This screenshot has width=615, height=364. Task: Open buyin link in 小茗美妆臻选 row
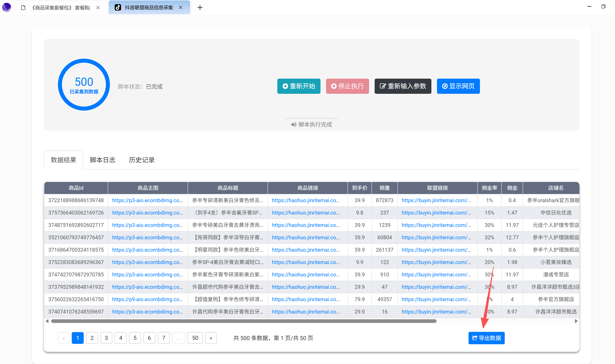pyautogui.click(x=436, y=262)
